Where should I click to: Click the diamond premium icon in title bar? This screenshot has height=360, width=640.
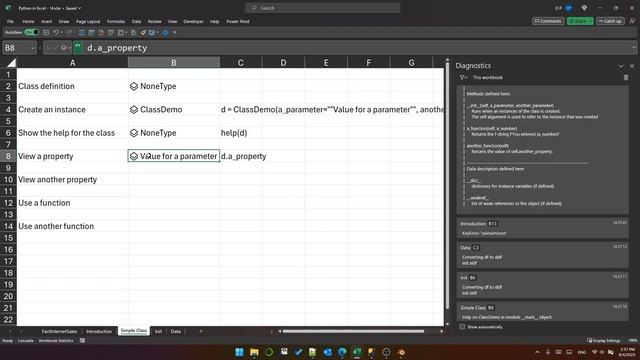point(584,8)
